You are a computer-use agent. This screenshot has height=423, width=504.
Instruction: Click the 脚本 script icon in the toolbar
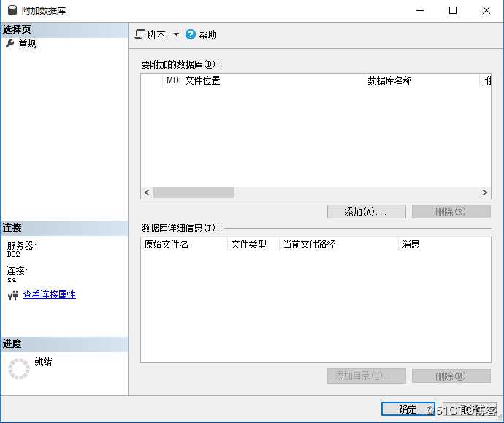tap(140, 34)
